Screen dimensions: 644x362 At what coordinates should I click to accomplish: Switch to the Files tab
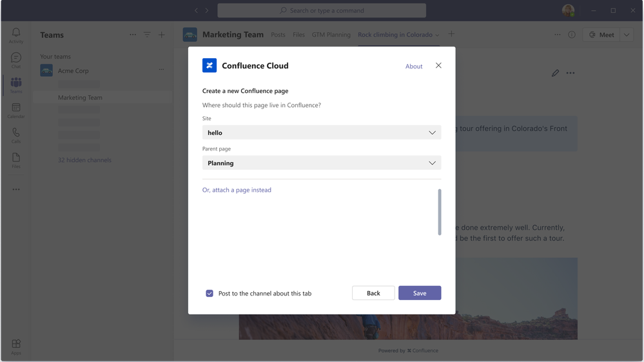pos(298,34)
